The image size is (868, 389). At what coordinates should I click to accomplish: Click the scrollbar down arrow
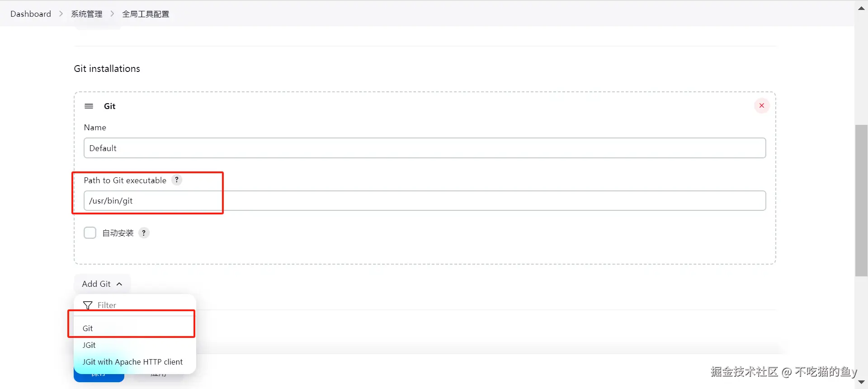[x=861, y=382]
